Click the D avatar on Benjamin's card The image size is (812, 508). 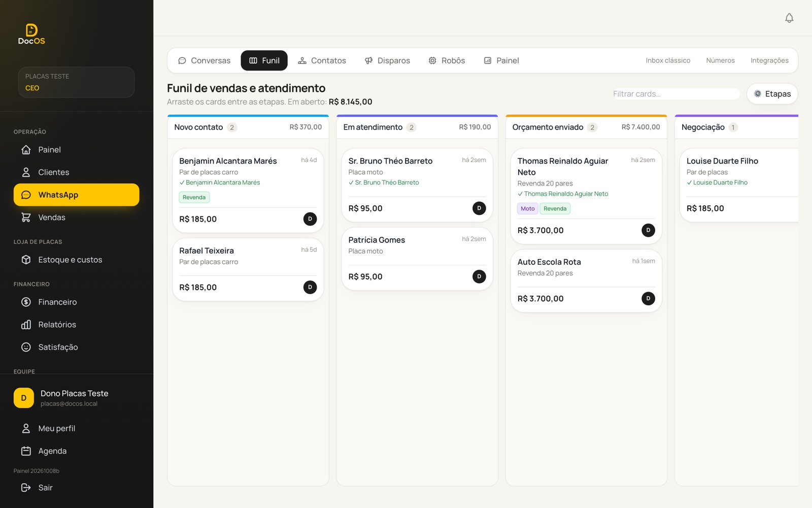click(x=310, y=219)
